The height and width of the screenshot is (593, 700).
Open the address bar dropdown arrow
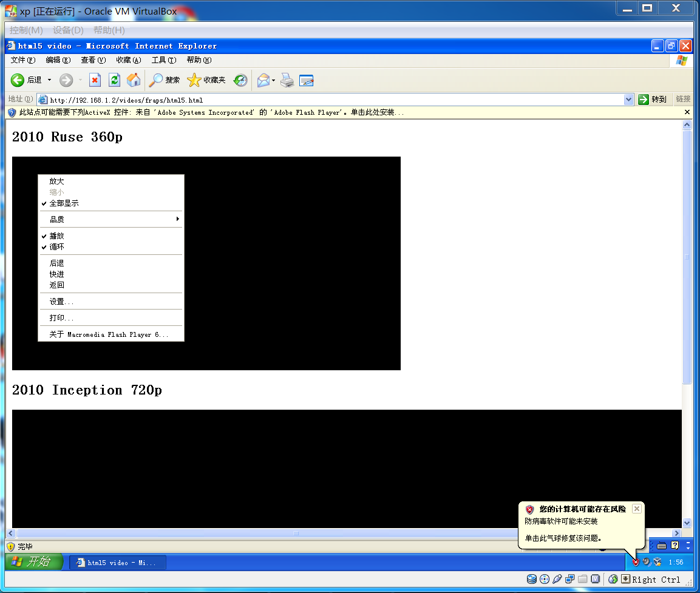(x=628, y=100)
